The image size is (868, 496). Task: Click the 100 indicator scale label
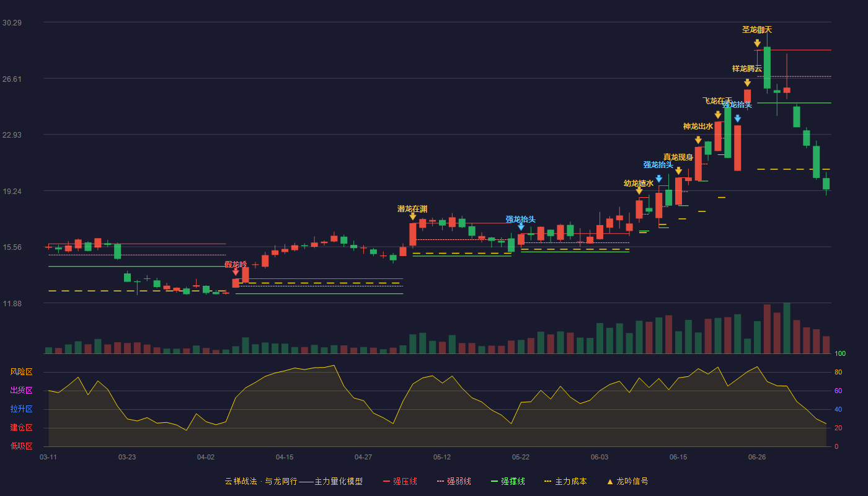[x=840, y=354]
